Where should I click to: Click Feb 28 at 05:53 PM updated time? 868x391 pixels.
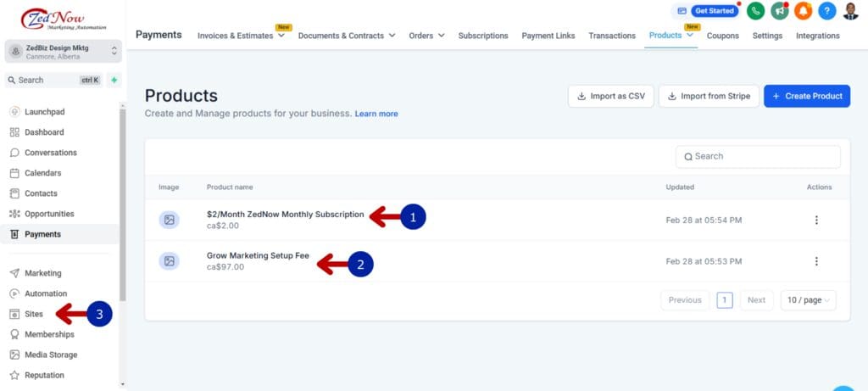pos(704,261)
